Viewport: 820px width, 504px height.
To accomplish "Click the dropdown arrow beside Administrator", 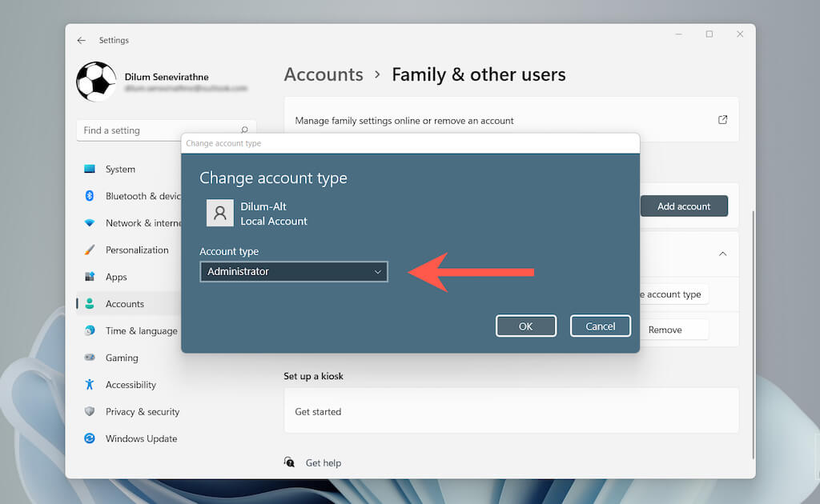I will [378, 271].
